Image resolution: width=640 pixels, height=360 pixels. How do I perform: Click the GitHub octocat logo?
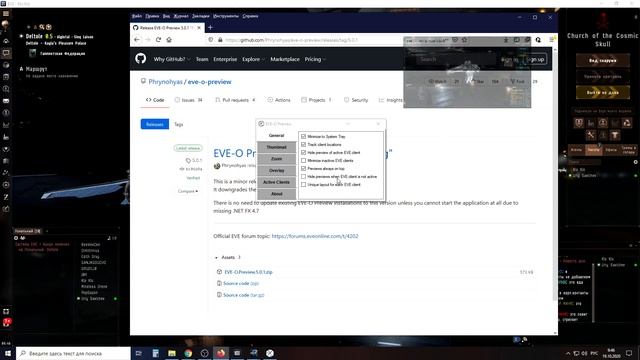click(141, 59)
